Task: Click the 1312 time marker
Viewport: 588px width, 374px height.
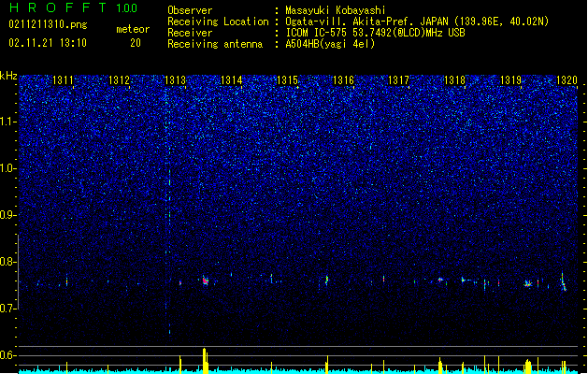Action: pyautogui.click(x=119, y=80)
